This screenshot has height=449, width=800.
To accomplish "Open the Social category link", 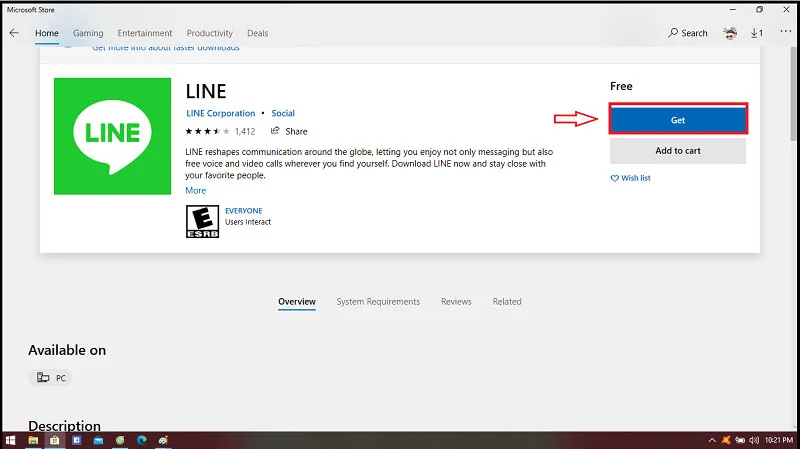I will coord(283,113).
